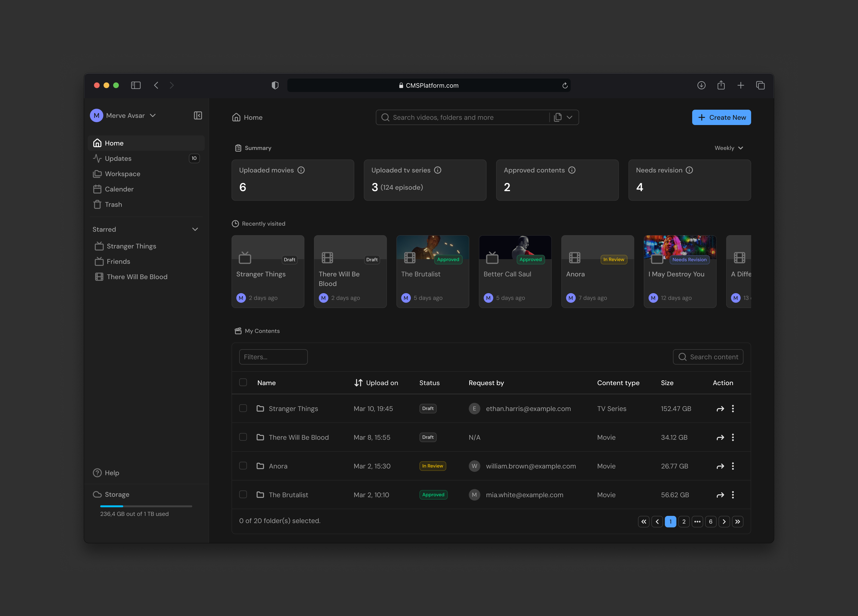Click the page 1 button
The image size is (858, 616).
(x=670, y=521)
